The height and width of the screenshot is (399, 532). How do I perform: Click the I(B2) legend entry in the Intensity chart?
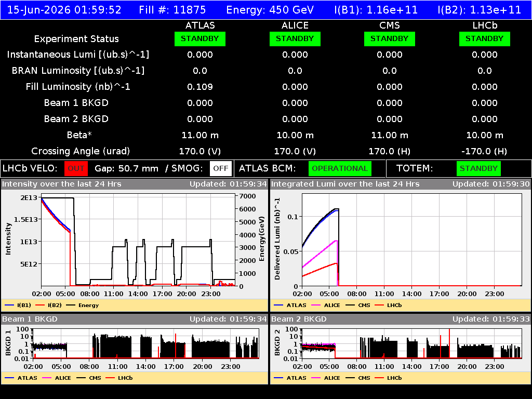pos(49,305)
